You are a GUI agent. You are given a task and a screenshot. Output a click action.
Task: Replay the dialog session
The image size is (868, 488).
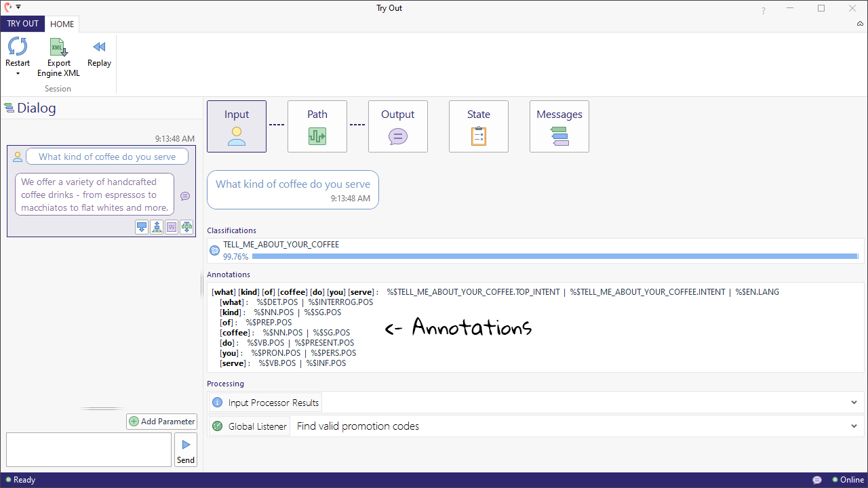(x=99, y=53)
